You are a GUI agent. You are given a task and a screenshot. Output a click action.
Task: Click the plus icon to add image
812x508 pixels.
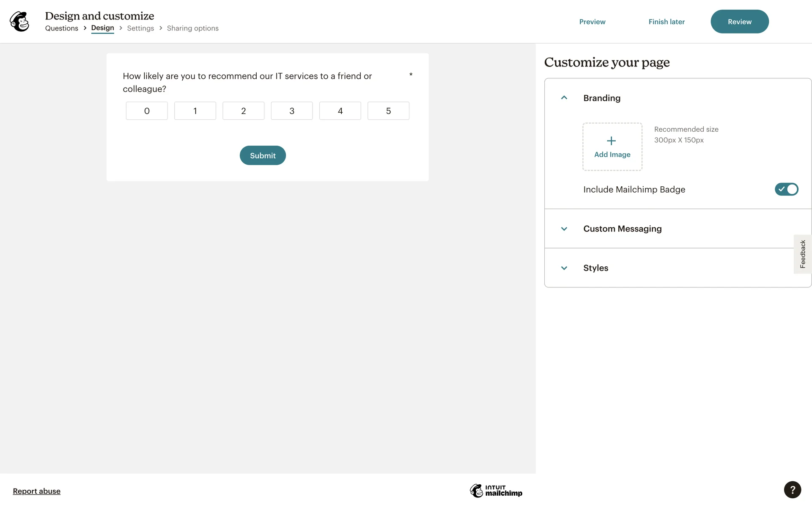pos(612,141)
